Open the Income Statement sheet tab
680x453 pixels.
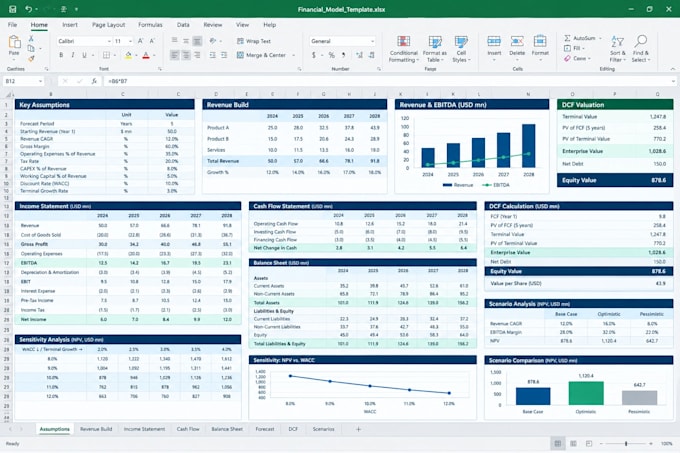144,429
